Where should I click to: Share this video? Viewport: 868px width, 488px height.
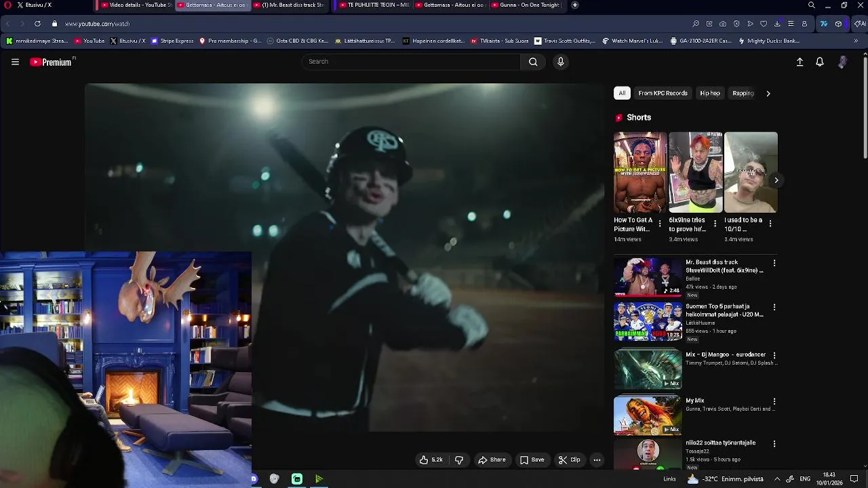point(492,460)
